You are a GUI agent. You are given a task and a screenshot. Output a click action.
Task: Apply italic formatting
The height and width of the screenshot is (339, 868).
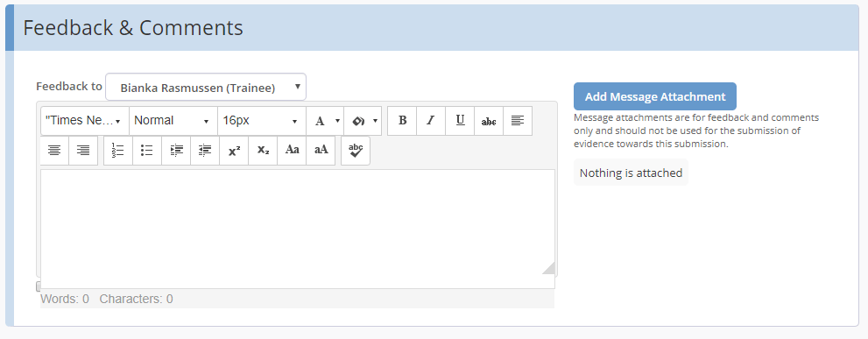pyautogui.click(x=431, y=121)
